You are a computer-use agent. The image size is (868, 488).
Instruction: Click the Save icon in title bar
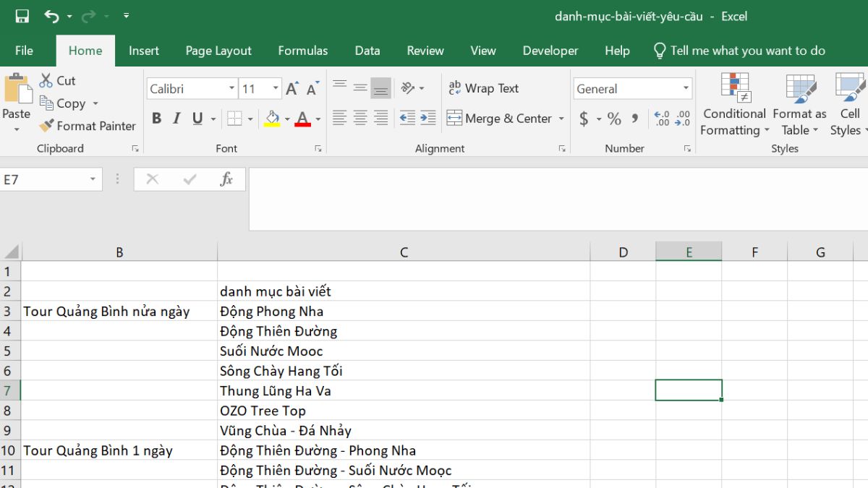click(22, 16)
